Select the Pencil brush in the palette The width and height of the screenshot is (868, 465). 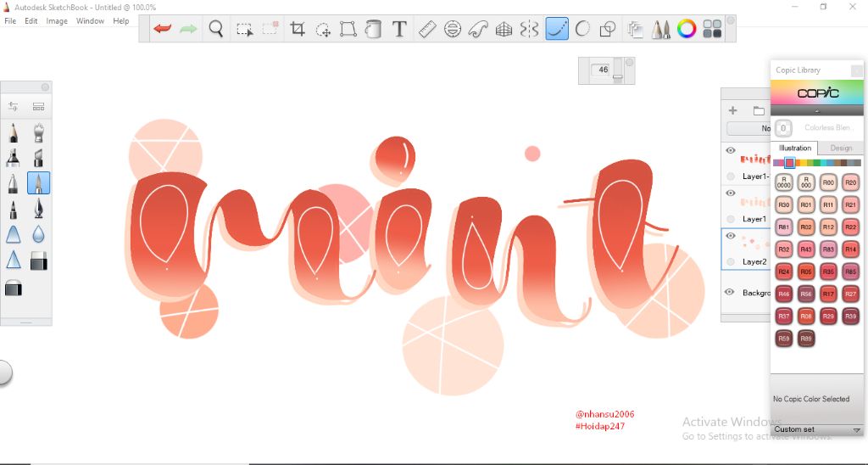click(x=14, y=133)
